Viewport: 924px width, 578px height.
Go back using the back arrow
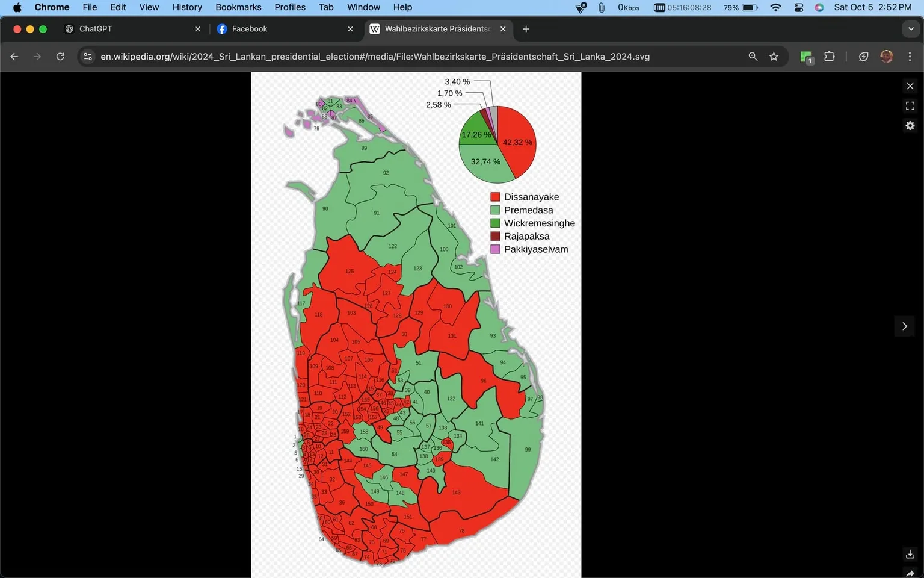click(x=14, y=56)
